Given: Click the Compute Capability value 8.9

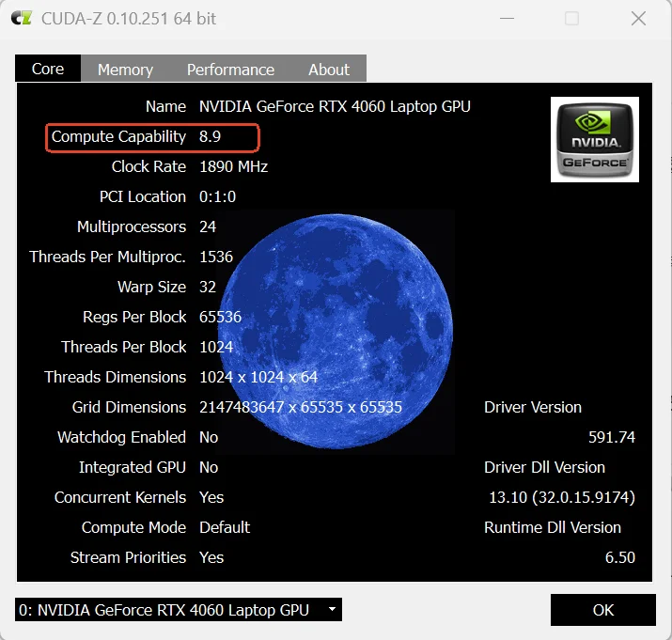Looking at the screenshot, I should tap(210, 136).
